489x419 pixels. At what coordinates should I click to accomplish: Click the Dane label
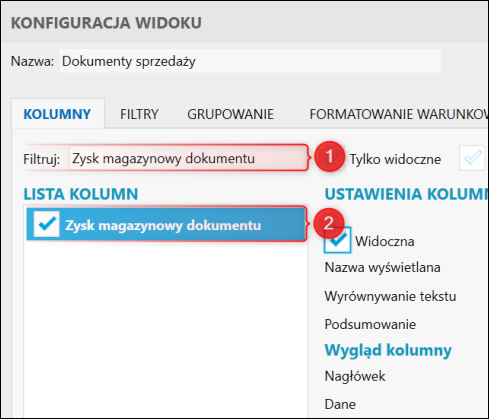pyautogui.click(x=340, y=404)
